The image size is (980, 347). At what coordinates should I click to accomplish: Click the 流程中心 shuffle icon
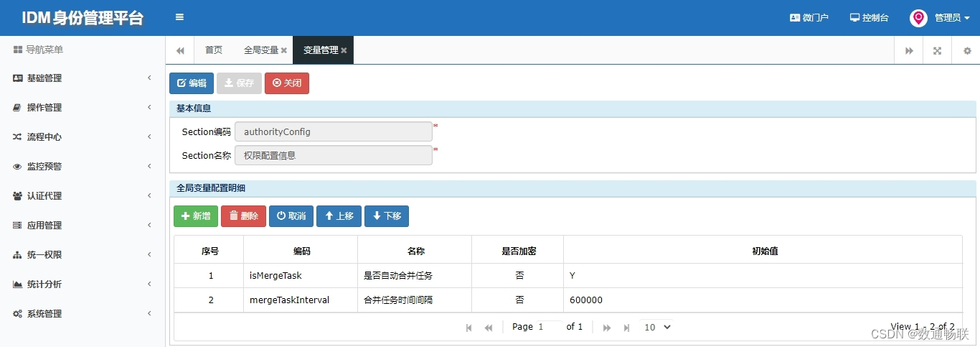(x=18, y=137)
